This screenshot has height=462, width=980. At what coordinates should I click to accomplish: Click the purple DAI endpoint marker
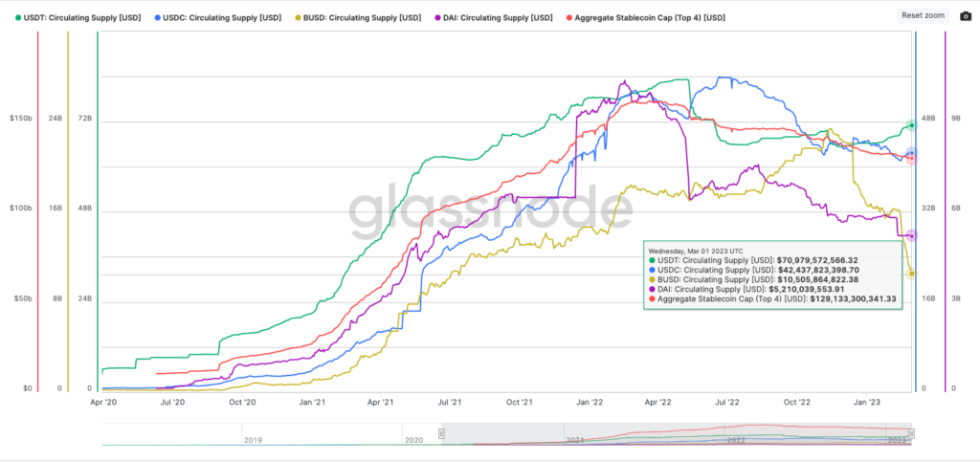click(x=911, y=235)
